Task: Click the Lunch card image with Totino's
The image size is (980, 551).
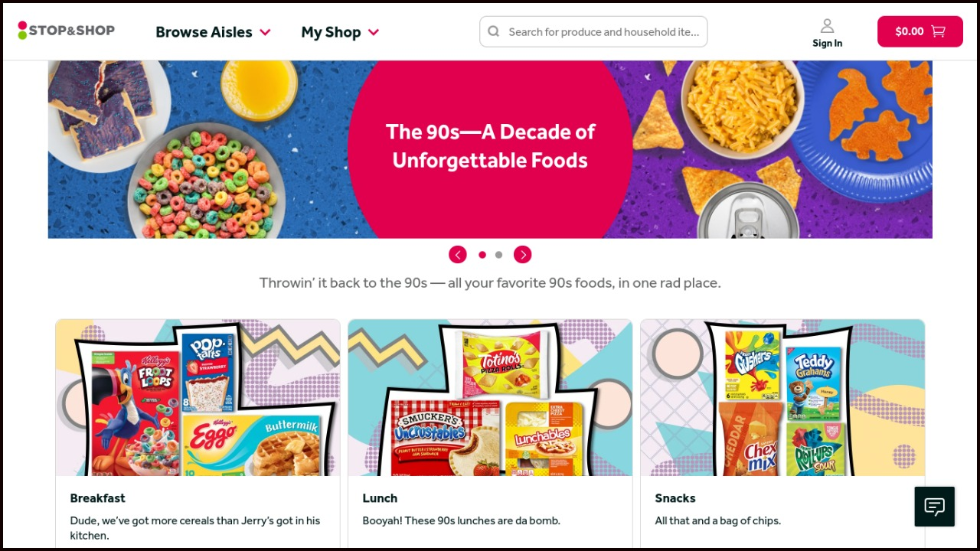Action: [x=490, y=398]
